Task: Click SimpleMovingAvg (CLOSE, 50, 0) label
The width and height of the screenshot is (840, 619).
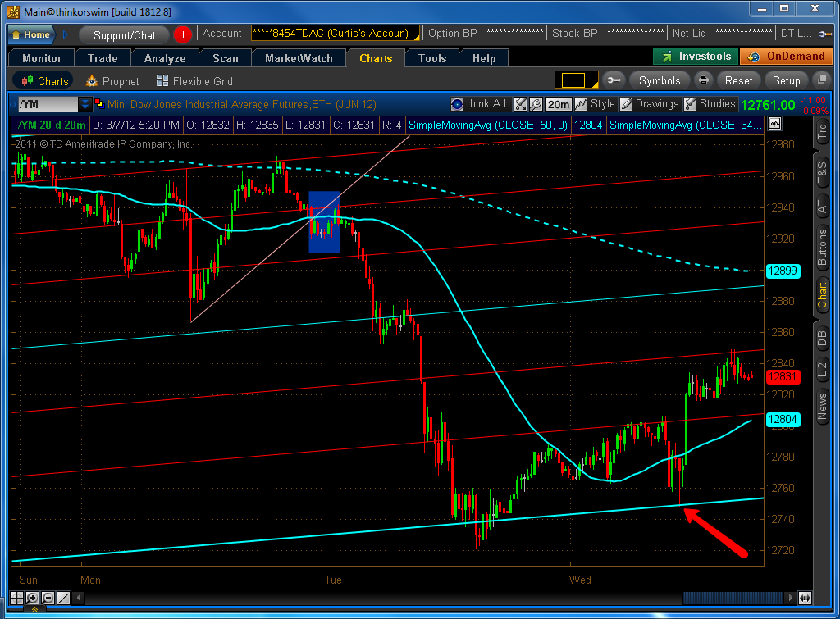Action: (488, 125)
